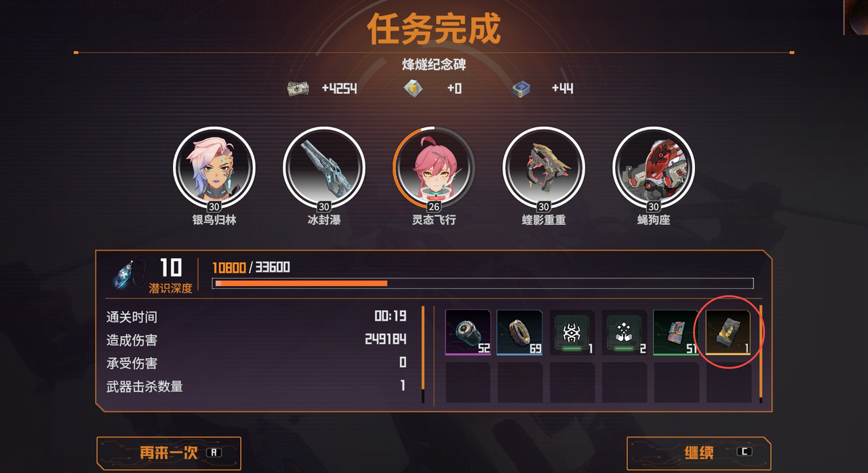This screenshot has width=868, height=473.
Task: Click the blue box icon showing +44
Action: point(521,89)
